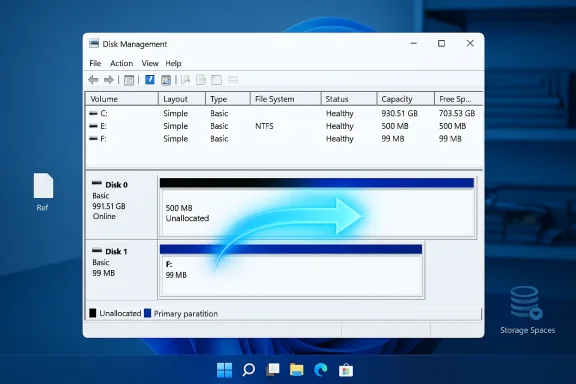Click the Back arrow in toolbar

pos(93,80)
